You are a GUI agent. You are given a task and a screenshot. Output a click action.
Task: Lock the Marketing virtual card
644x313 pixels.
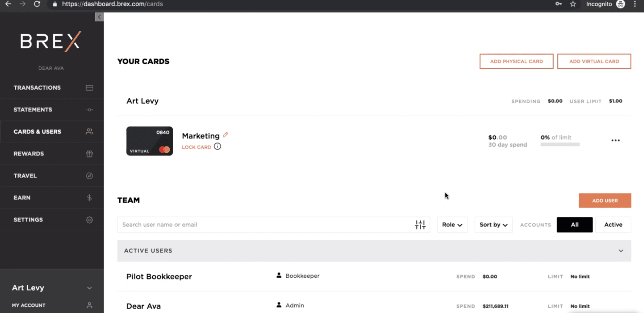(196, 147)
